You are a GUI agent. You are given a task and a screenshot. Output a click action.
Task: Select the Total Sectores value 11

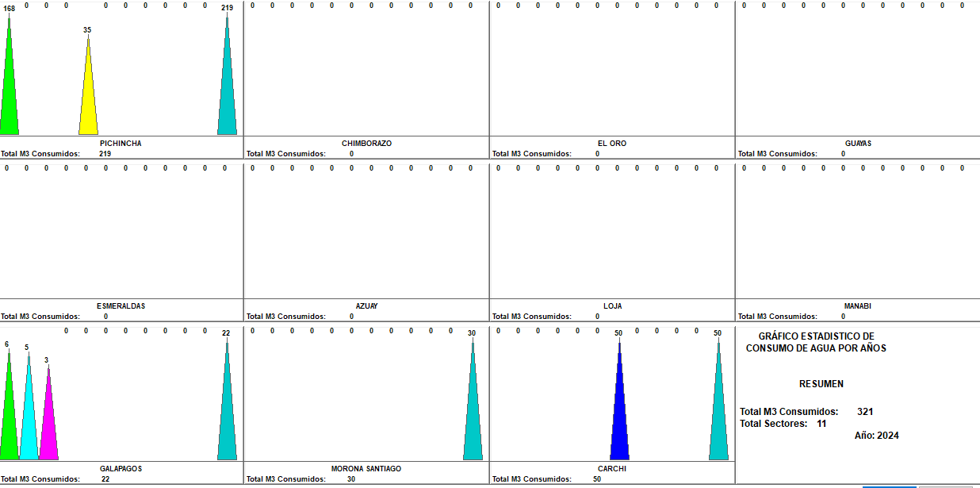pyautogui.click(x=821, y=424)
